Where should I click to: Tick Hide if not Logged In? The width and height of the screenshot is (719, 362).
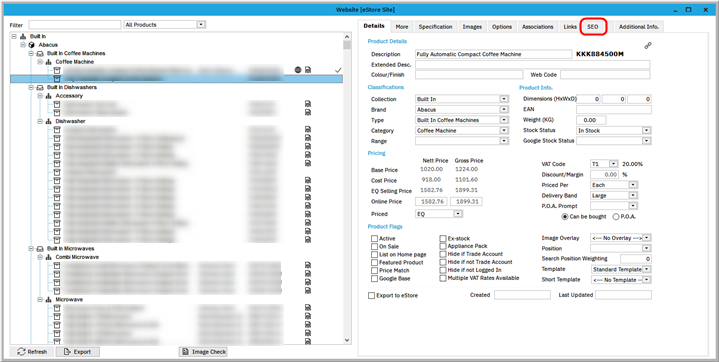click(443, 270)
